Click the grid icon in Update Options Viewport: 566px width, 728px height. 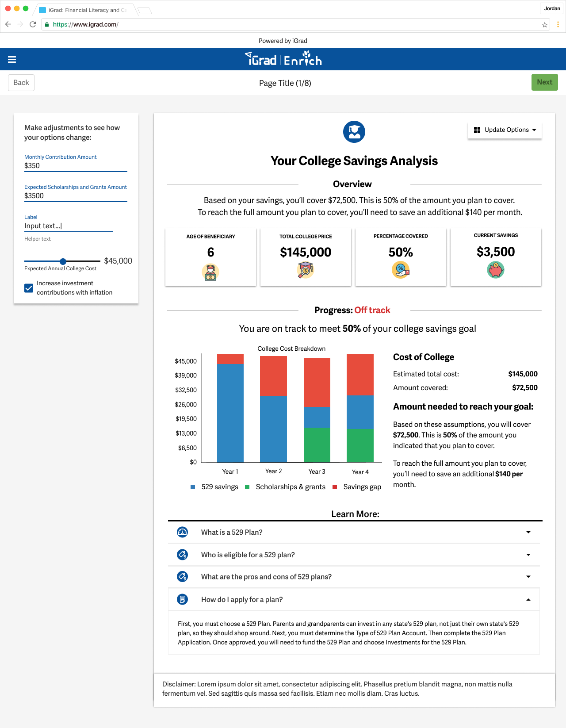pos(477,130)
